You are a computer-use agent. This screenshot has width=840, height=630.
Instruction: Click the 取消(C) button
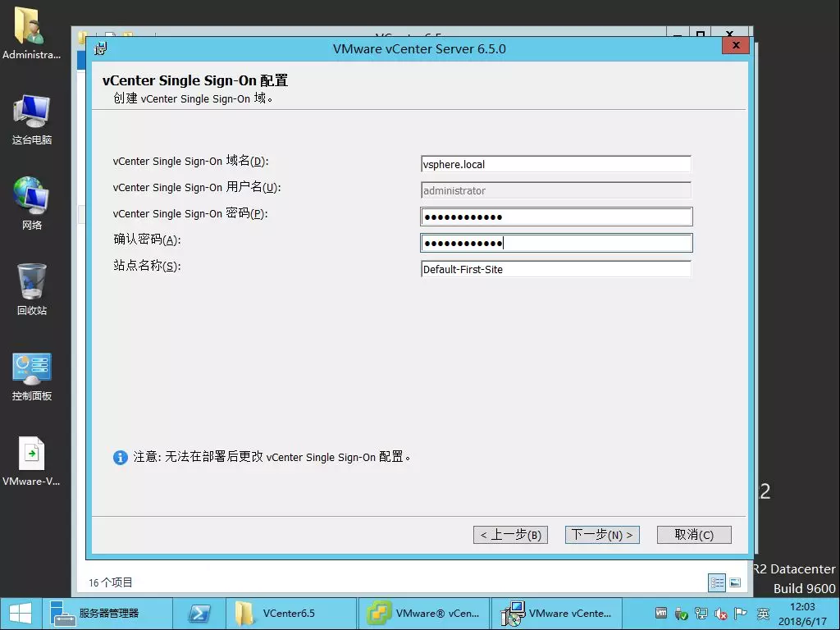(x=694, y=535)
